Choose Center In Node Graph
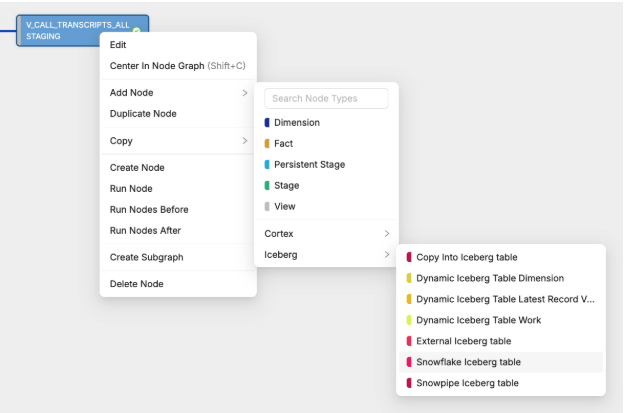Image resolution: width=624 pixels, height=413 pixels. (177, 66)
